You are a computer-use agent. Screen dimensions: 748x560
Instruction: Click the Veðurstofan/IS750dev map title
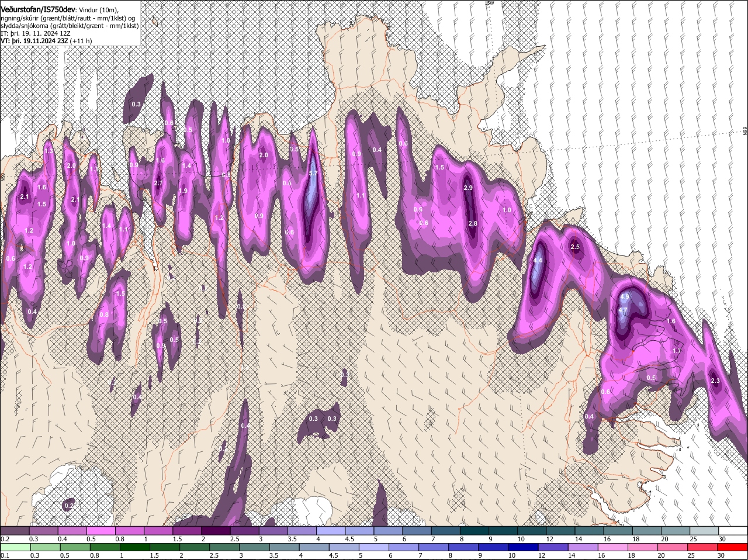37,10
